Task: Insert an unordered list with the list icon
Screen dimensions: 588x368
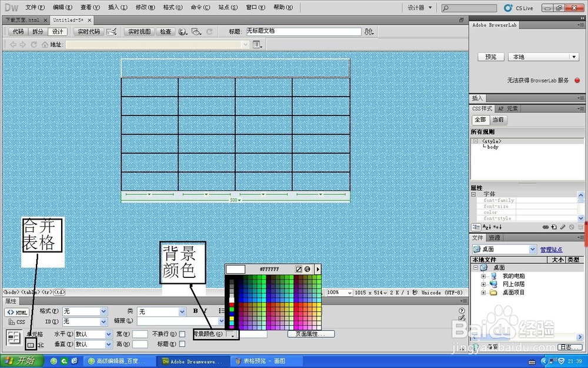Action: pyautogui.click(x=222, y=311)
